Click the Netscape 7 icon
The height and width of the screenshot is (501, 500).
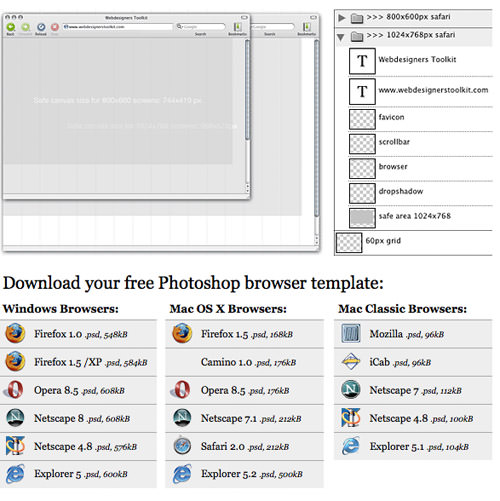coord(351,389)
